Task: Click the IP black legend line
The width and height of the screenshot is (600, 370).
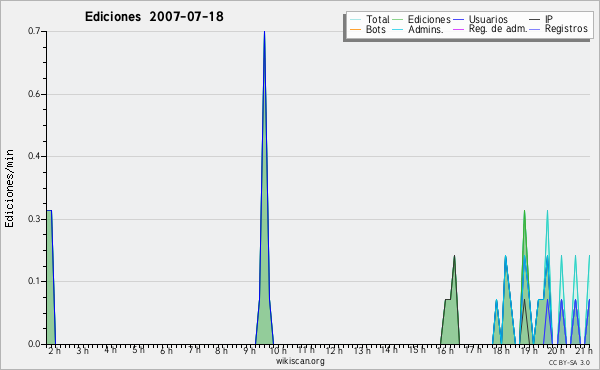Action: tap(535, 20)
